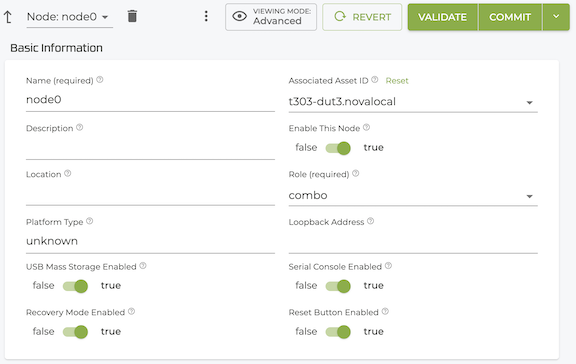Viewport: 576px width, 364px height.
Task: Show help for Role (required)
Action: tap(356, 173)
